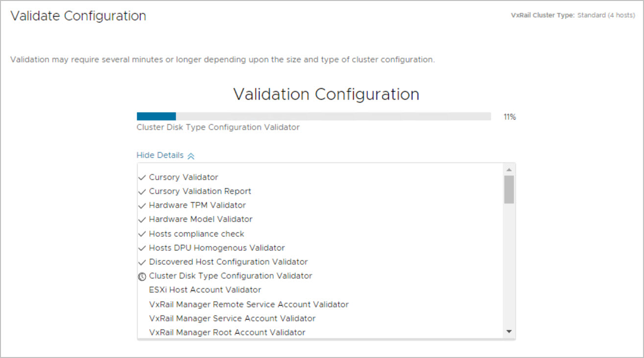Click the details list scrollbar thumb

[509, 189]
